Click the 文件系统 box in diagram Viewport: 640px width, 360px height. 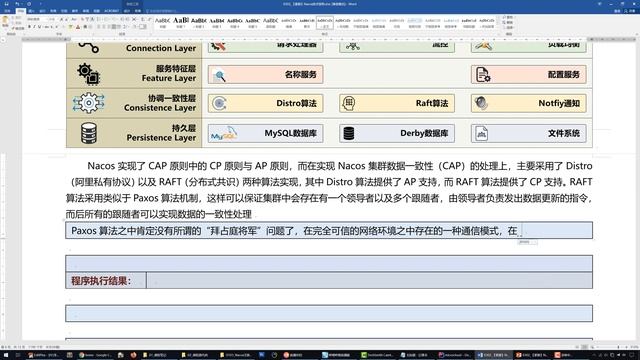click(529, 133)
